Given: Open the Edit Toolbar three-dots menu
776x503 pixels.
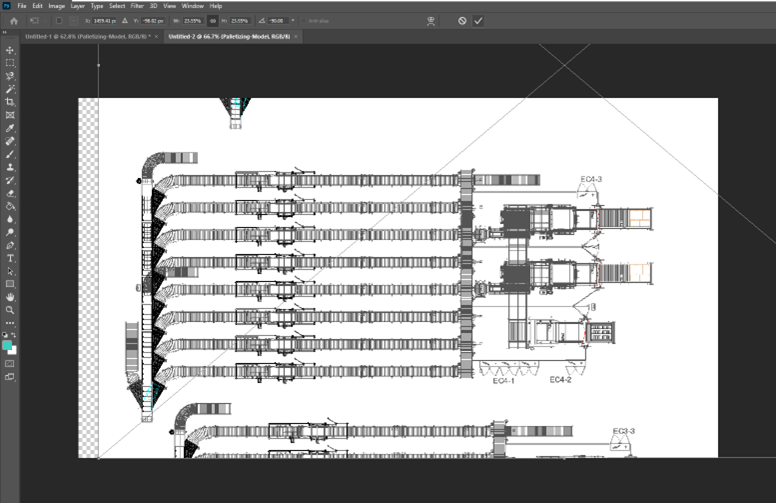Looking at the screenshot, I should pyautogui.click(x=10, y=323).
